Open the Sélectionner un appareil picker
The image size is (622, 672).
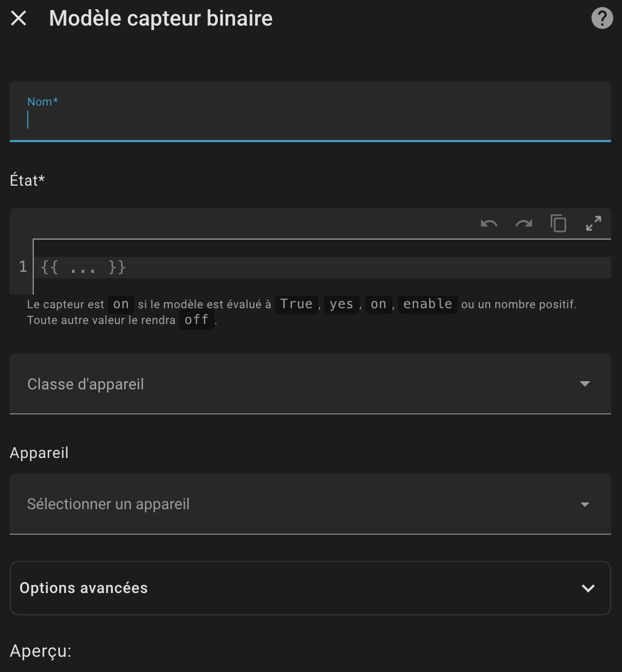(294, 504)
